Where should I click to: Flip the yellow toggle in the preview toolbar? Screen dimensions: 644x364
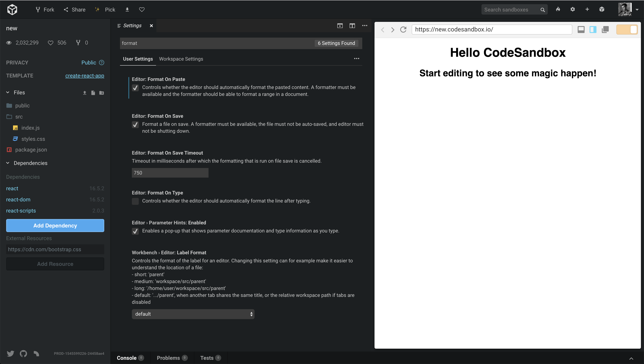627,29
